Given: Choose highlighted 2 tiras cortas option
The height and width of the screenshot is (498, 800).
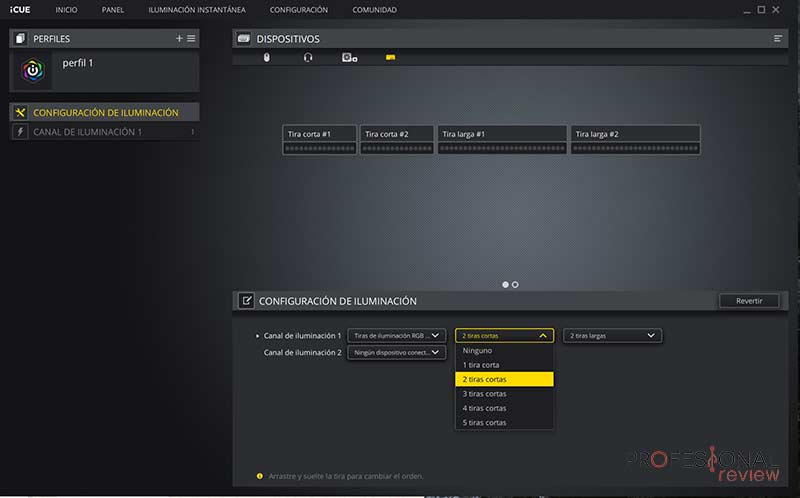Looking at the screenshot, I should pyautogui.click(x=504, y=379).
